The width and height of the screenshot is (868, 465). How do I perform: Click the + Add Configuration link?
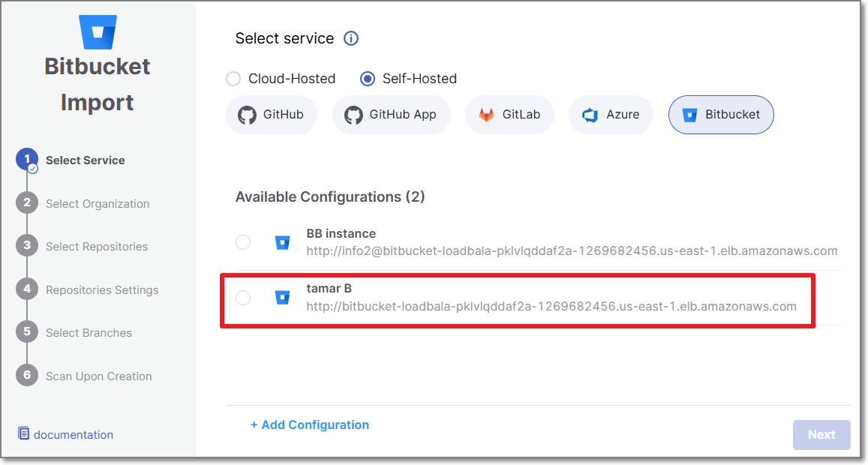coord(310,424)
